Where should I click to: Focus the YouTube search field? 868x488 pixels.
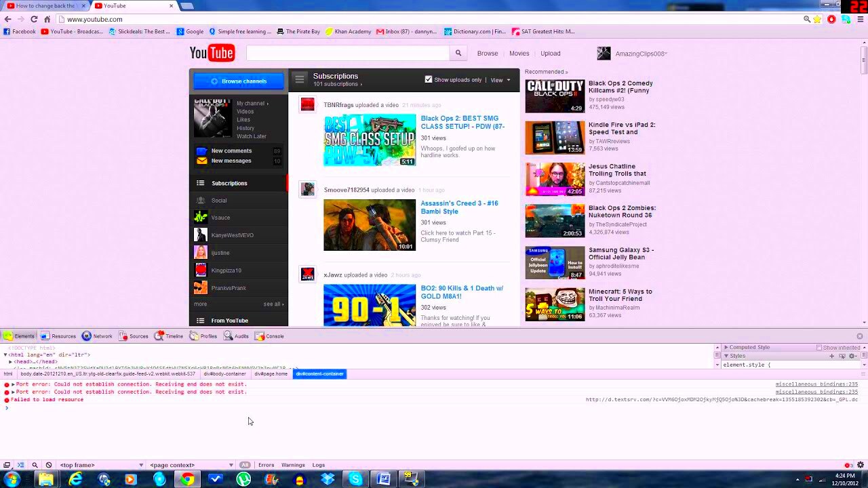347,53
